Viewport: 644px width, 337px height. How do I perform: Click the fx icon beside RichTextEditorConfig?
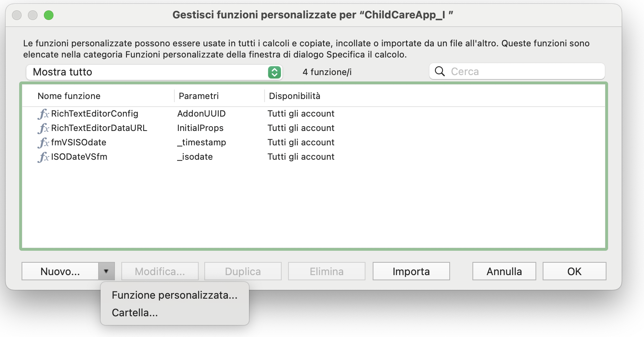click(x=44, y=114)
